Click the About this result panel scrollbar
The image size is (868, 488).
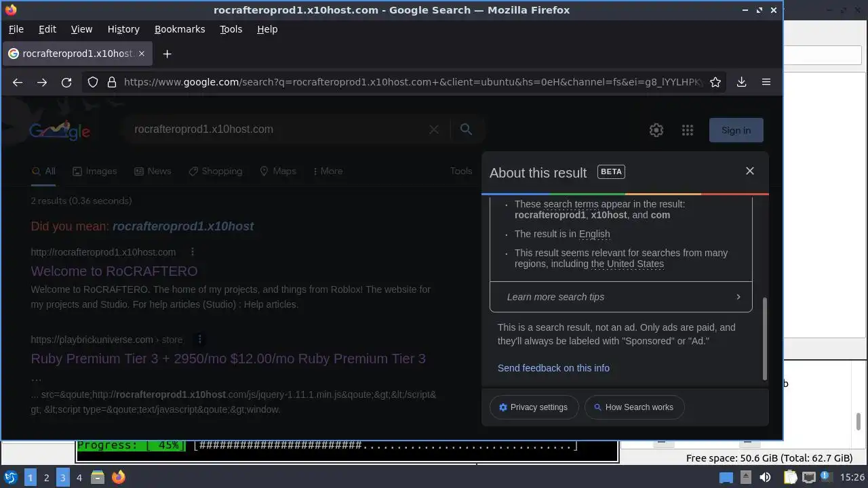765,339
